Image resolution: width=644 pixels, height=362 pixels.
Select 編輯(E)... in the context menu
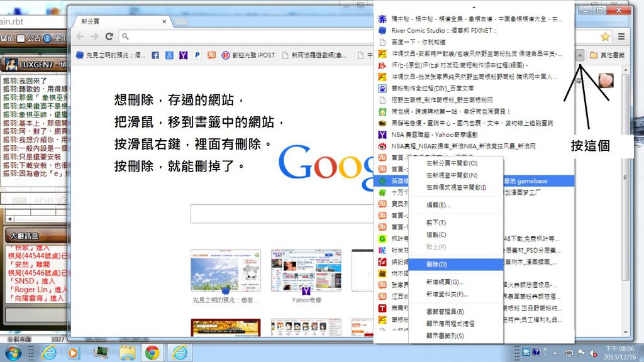pos(456,206)
